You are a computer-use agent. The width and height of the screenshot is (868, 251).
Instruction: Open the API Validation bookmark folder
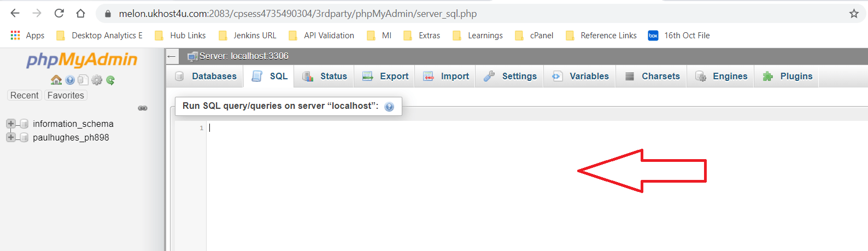(321, 36)
